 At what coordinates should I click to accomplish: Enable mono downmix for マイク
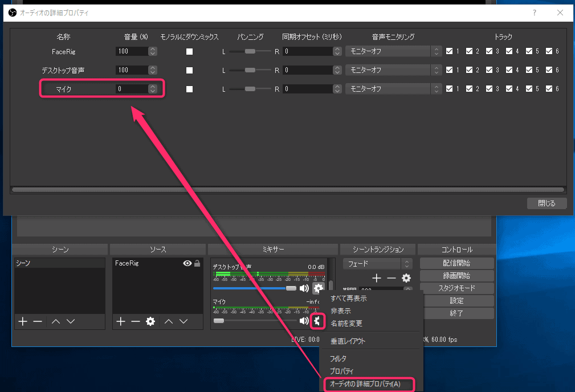click(190, 89)
